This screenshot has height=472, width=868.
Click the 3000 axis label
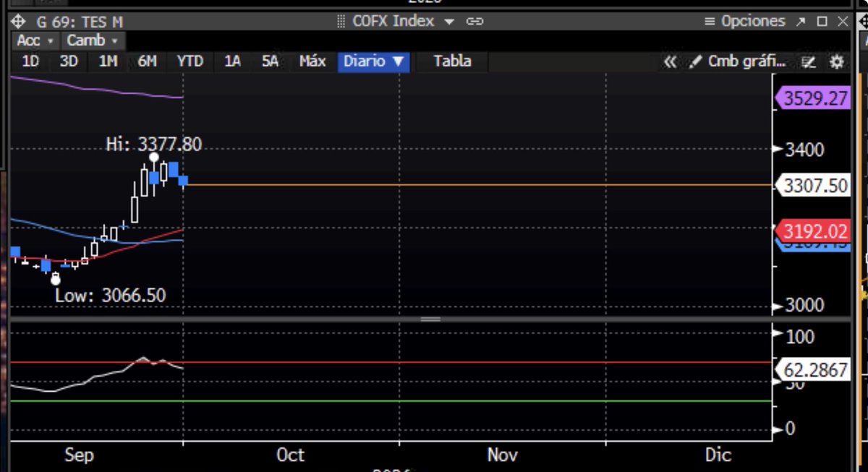pyautogui.click(x=804, y=306)
